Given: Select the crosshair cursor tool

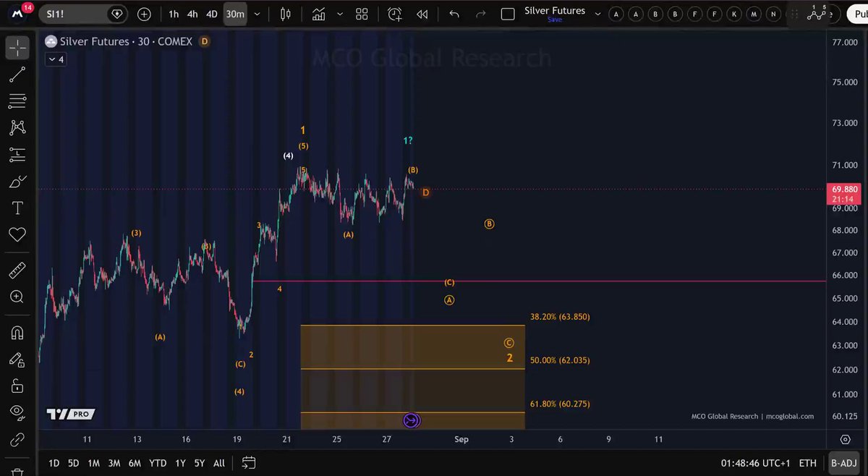Looking at the screenshot, I should 17,48.
